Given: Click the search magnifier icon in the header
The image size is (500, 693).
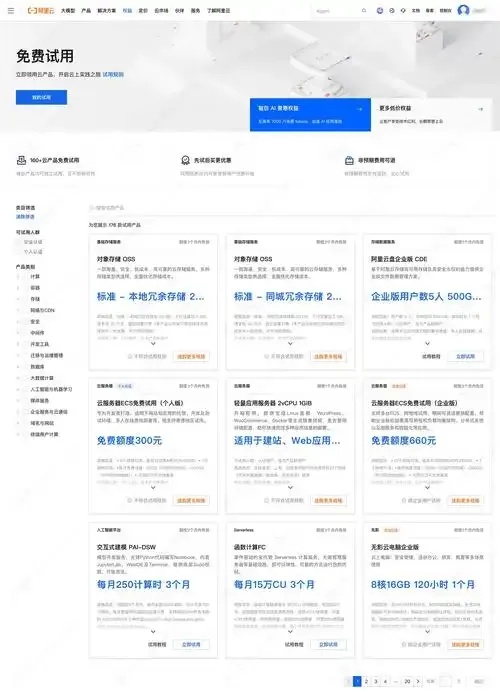Looking at the screenshot, I should click(364, 11).
